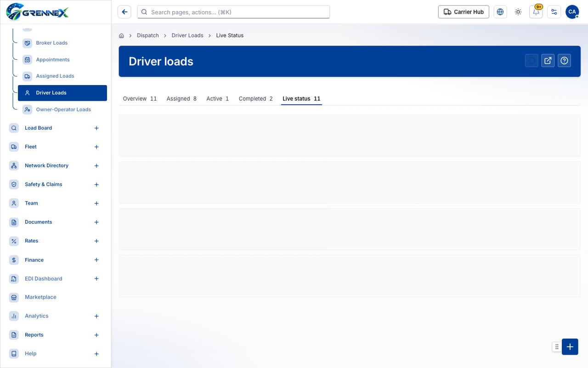Viewport: 588px width, 368px height.
Task: Open Assigned Loads in sidebar
Action: 62,76
